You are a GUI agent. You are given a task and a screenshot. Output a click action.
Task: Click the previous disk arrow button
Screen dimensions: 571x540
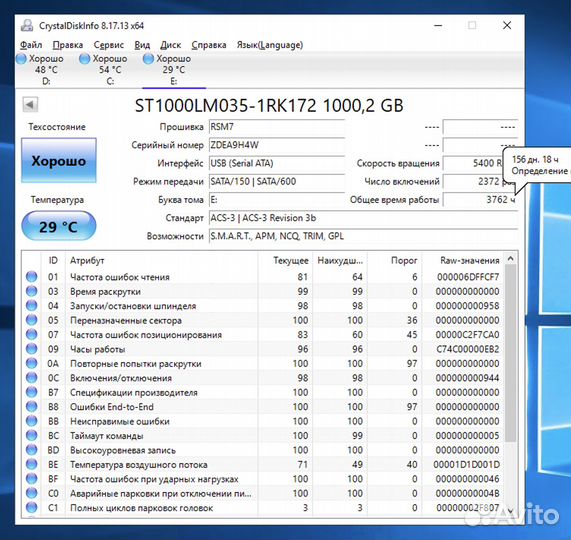[30, 105]
